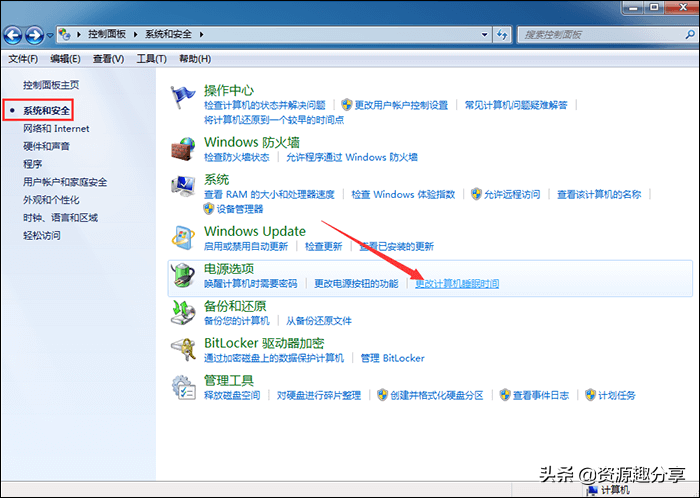Open the 查看(V) menu

click(108, 59)
